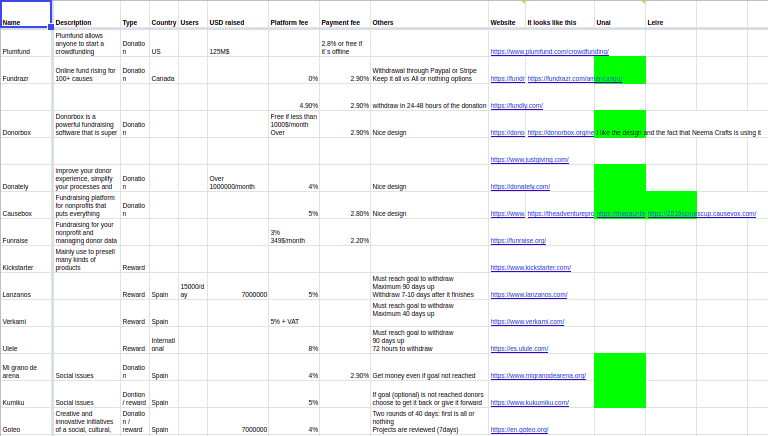
Task: Select the Canada country cell
Action: pos(164,70)
